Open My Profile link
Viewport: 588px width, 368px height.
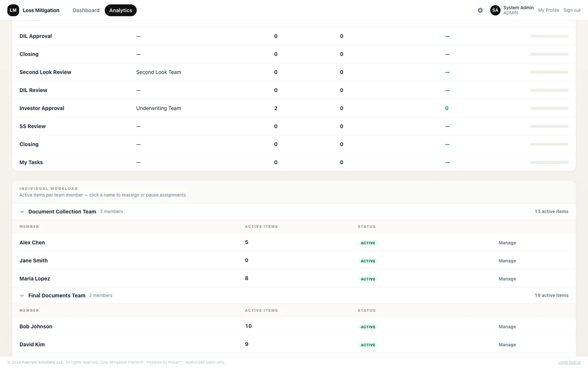[x=548, y=10]
